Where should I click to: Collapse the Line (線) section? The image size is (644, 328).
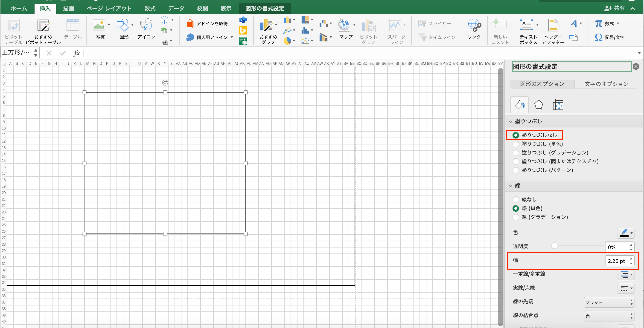click(x=510, y=186)
